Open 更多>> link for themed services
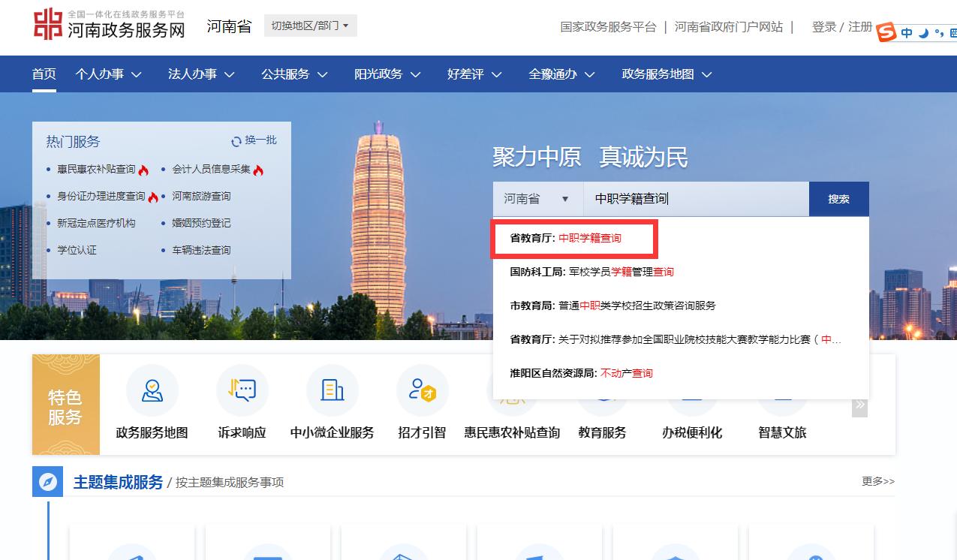 click(x=878, y=481)
